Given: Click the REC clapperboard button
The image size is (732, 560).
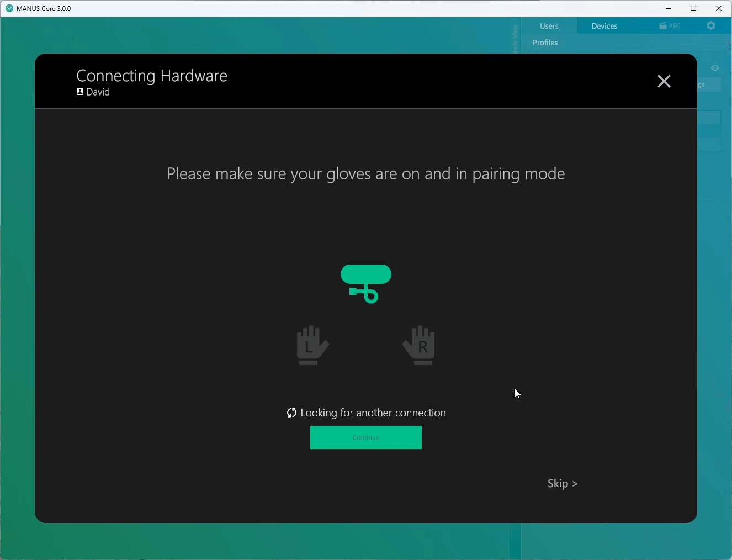Looking at the screenshot, I should click(x=670, y=26).
